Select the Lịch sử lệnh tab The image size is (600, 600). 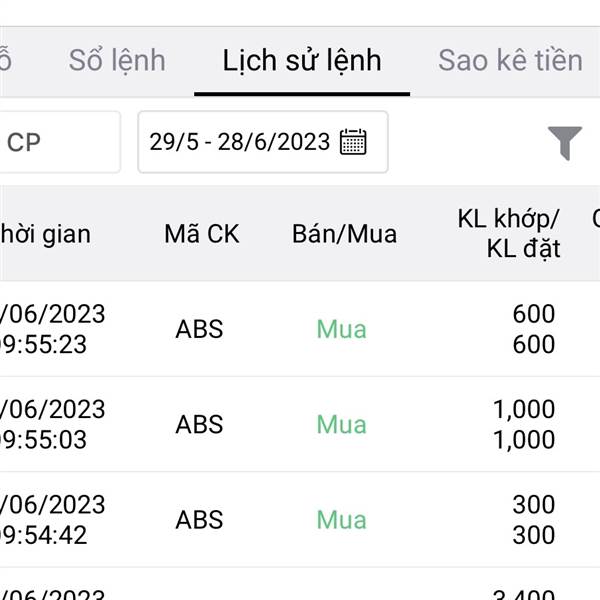click(302, 61)
